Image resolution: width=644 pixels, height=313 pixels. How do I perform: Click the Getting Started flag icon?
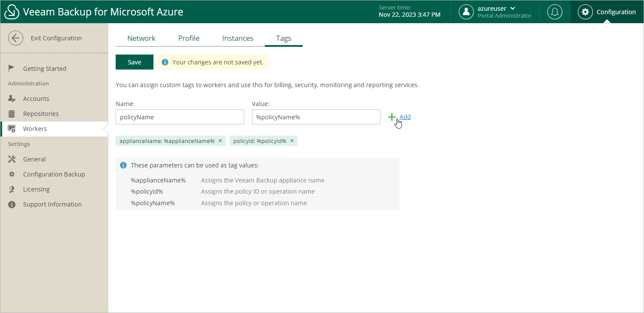click(12, 68)
